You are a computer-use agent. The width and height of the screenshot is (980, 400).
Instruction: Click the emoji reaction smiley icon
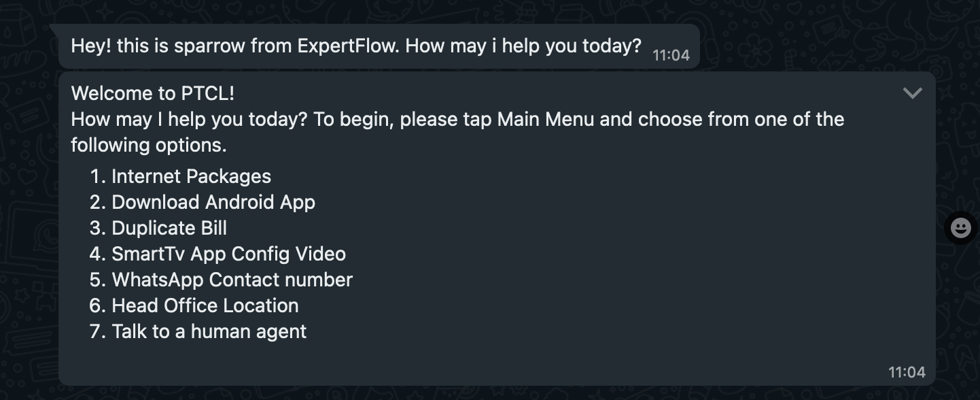click(x=960, y=228)
